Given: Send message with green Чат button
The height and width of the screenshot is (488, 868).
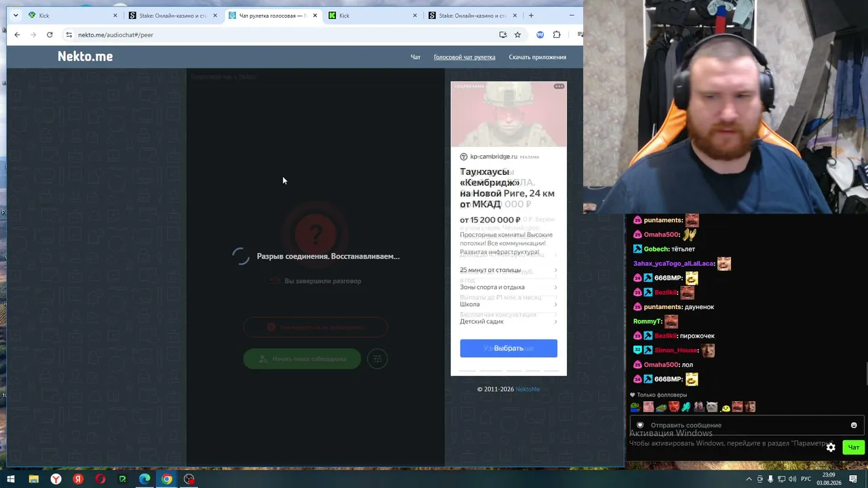Looking at the screenshot, I should [x=854, y=447].
